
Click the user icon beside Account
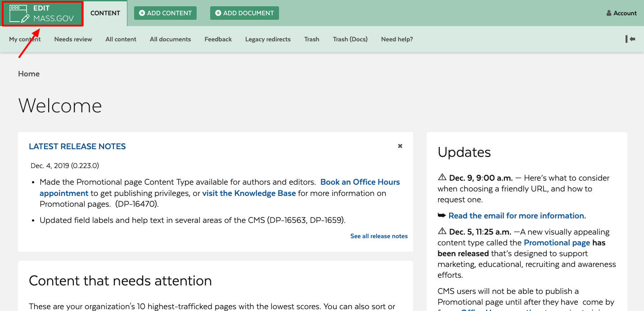609,13
